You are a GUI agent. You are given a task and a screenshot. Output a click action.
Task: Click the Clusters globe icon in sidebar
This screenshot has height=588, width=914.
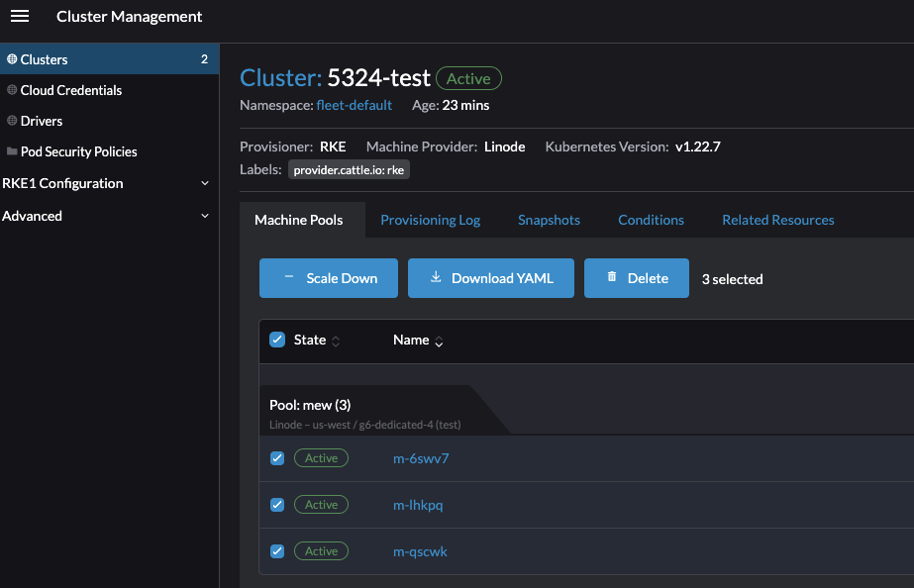tap(10, 59)
